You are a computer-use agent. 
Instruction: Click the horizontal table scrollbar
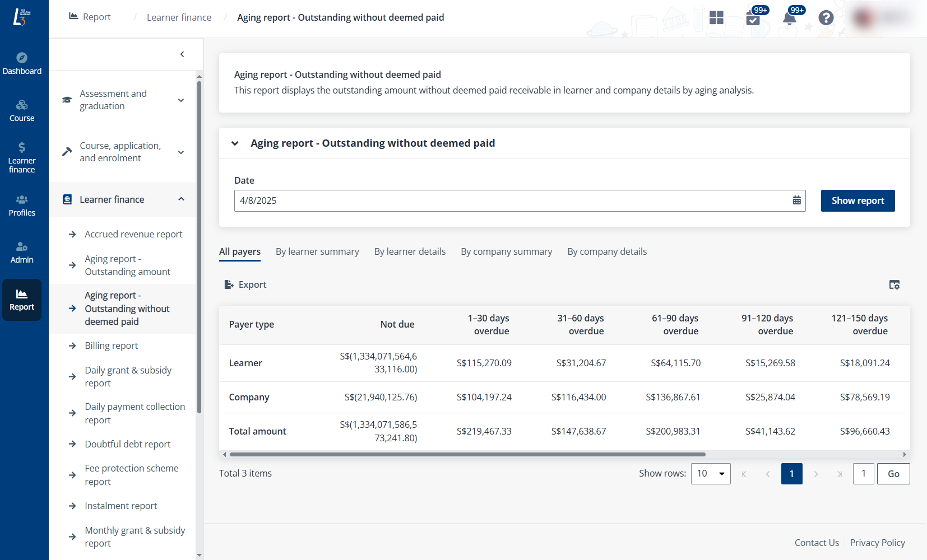[467, 455]
